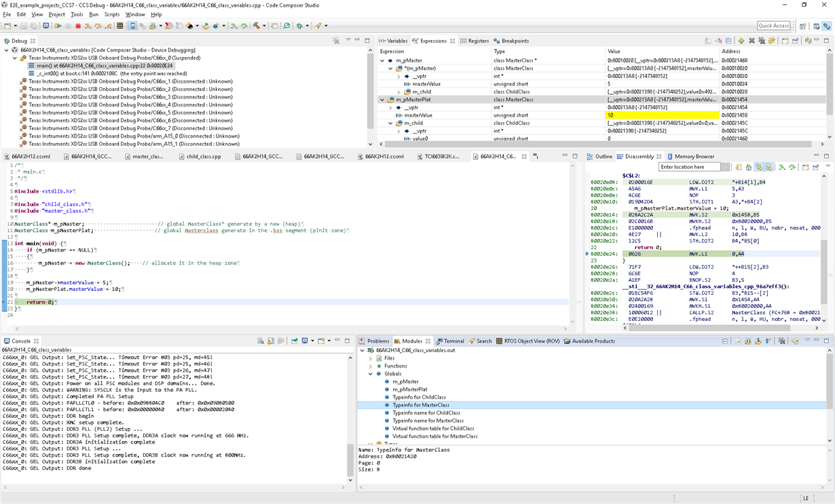Open the Terminal tab in the bottom panel

coord(450,341)
